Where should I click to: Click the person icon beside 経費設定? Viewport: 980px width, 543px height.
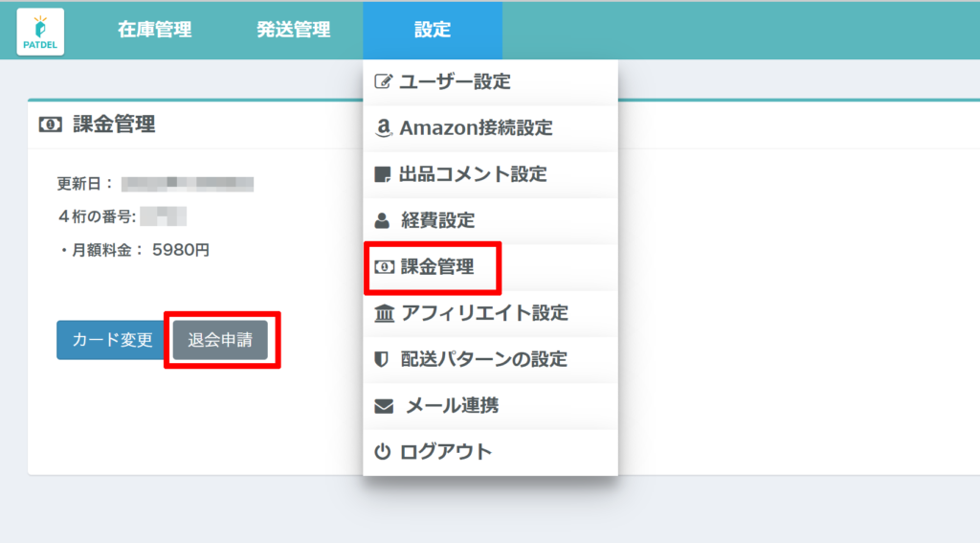383,221
